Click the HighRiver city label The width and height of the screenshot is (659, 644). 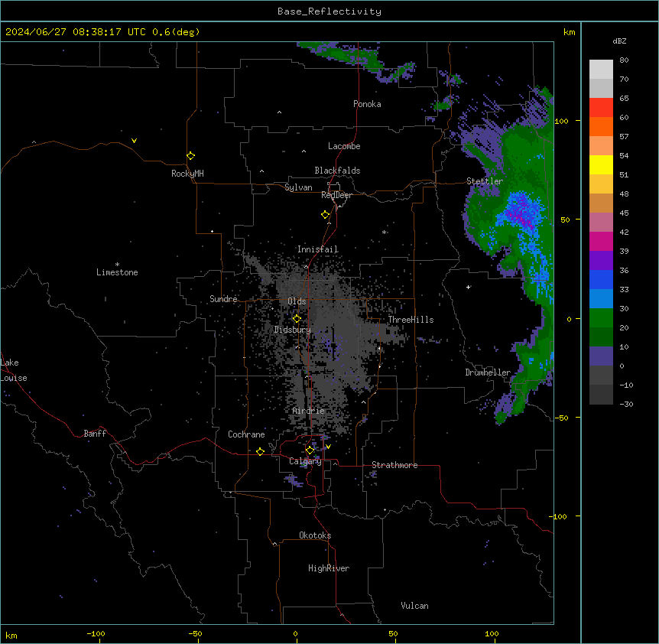(329, 568)
